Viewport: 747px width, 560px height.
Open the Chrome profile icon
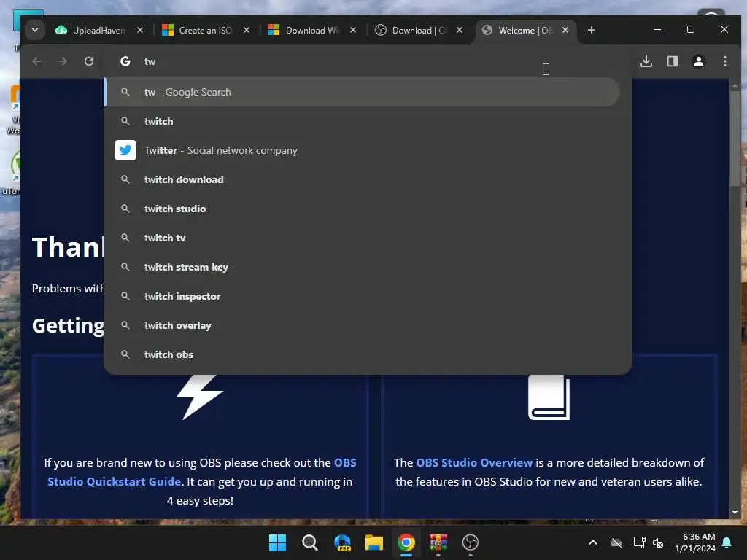[698, 61]
